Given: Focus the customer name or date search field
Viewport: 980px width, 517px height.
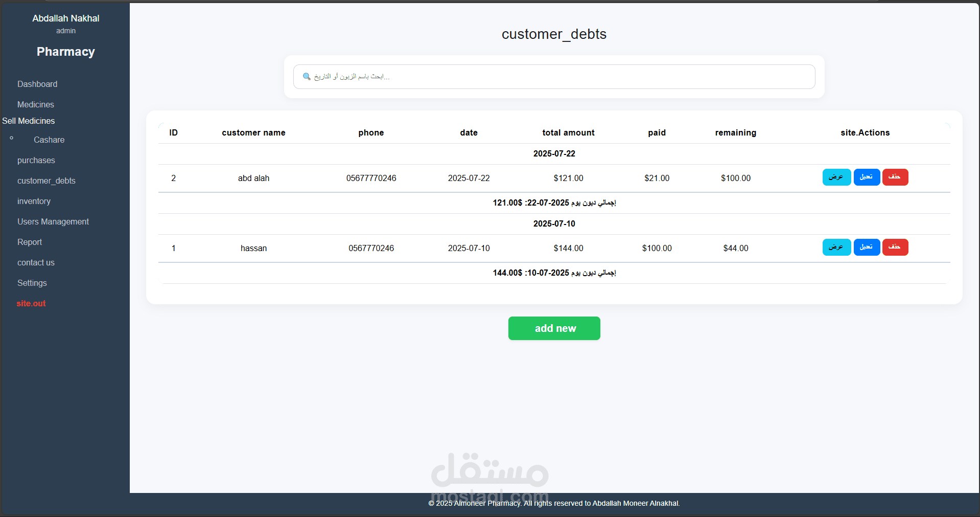Looking at the screenshot, I should [x=554, y=77].
